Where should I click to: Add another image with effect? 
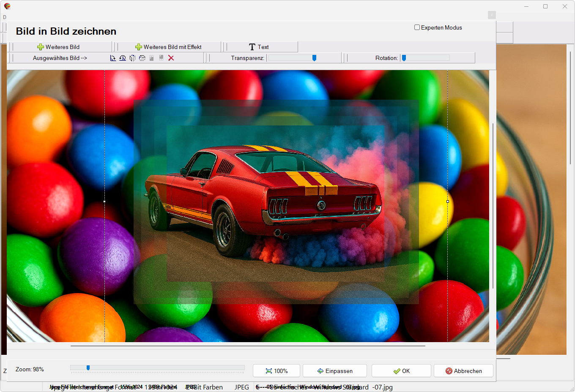[168, 47]
